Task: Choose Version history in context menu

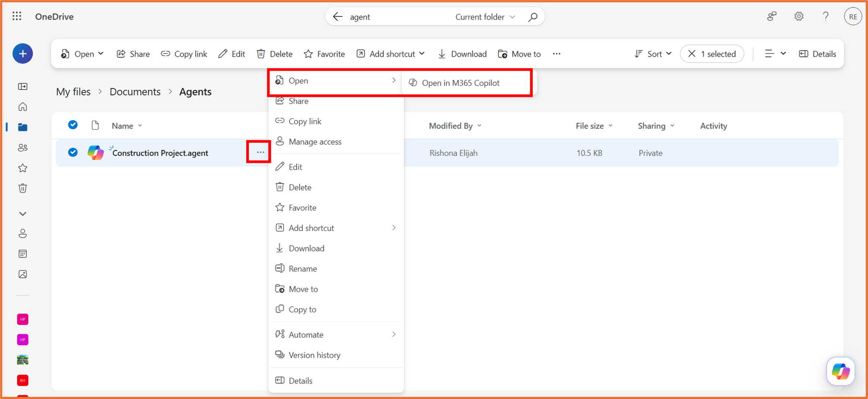Action: (336, 355)
